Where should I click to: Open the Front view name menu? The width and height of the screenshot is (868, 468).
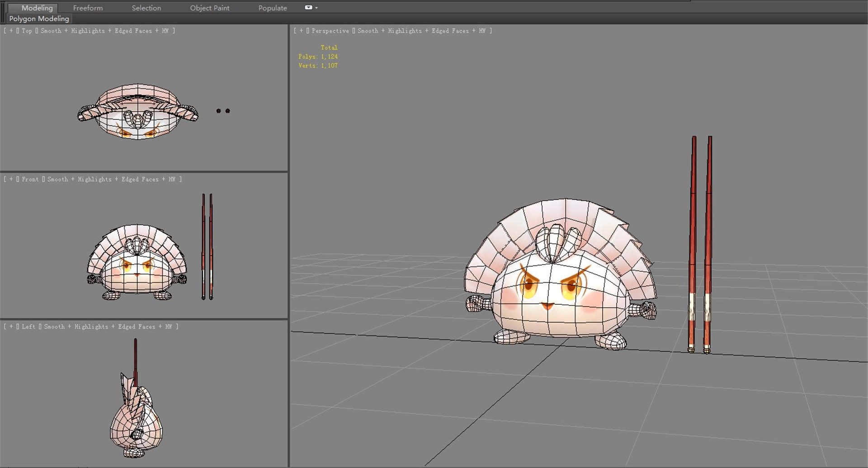point(30,179)
